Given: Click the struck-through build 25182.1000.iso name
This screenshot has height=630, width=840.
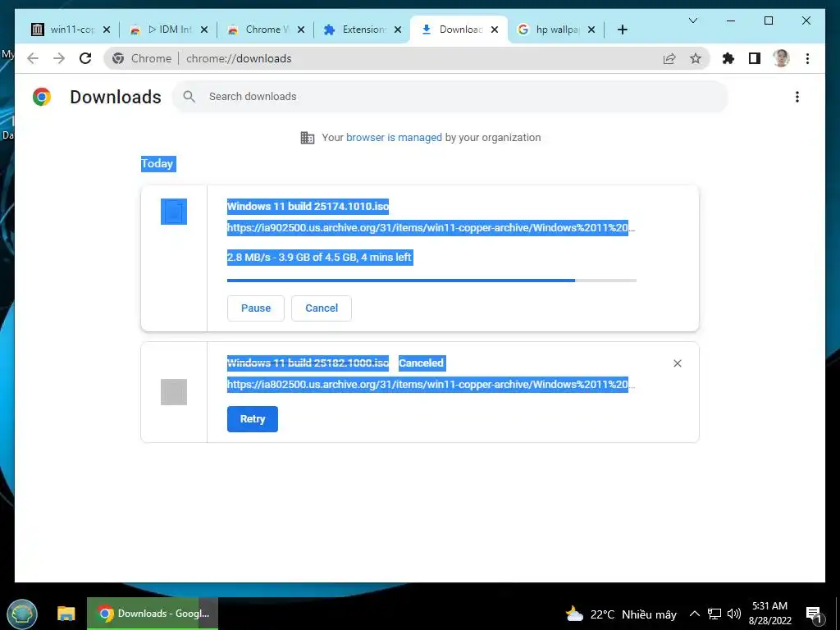Looking at the screenshot, I should 308,363.
